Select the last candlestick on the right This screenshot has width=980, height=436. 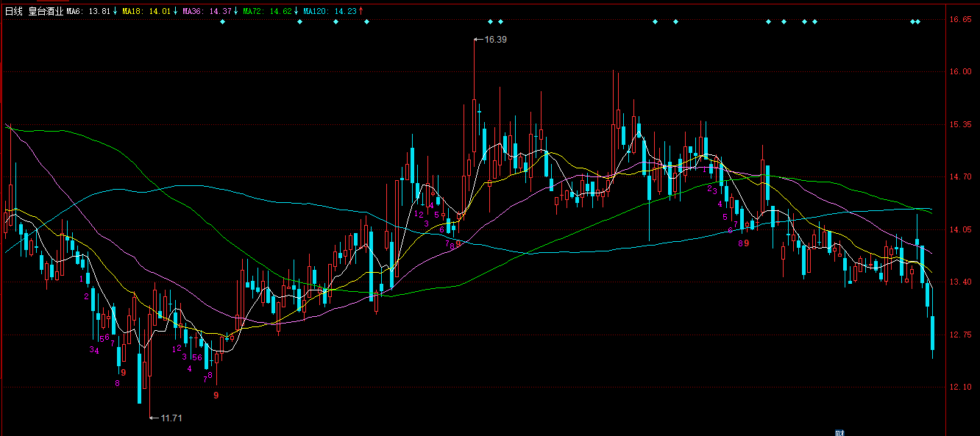[932, 333]
